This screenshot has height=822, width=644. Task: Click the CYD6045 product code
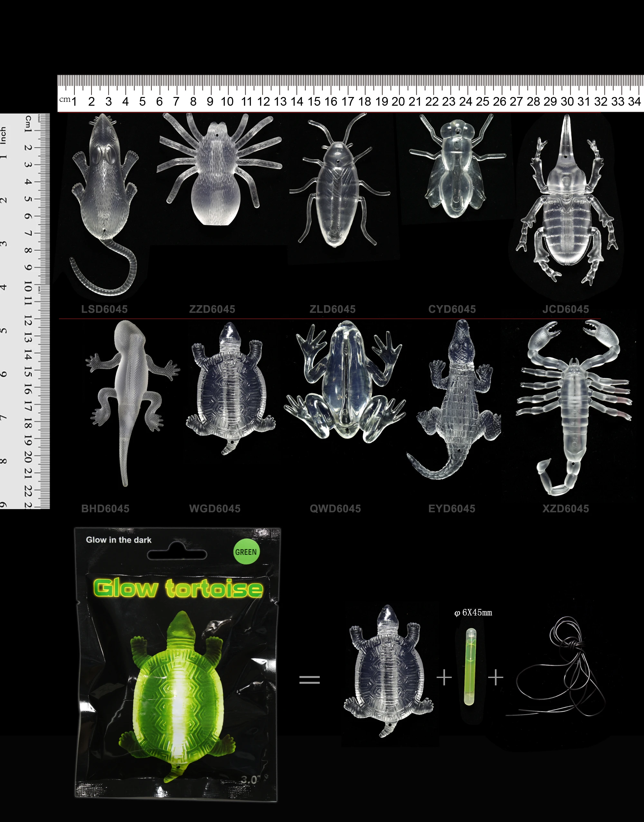tap(452, 309)
